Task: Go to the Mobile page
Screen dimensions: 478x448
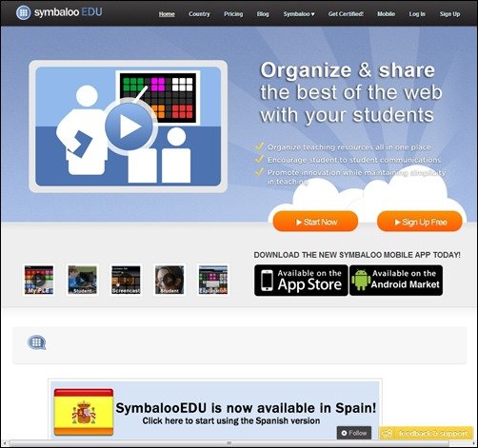Action: tap(386, 14)
